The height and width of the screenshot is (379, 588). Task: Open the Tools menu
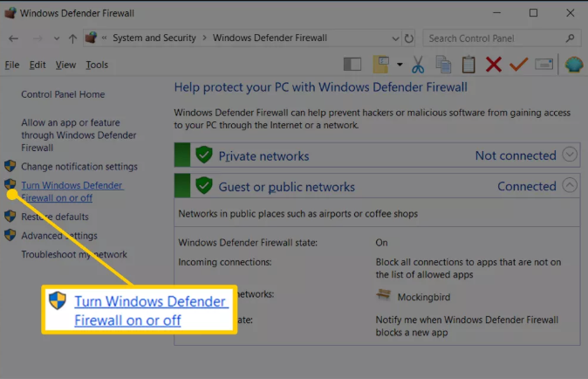(97, 65)
